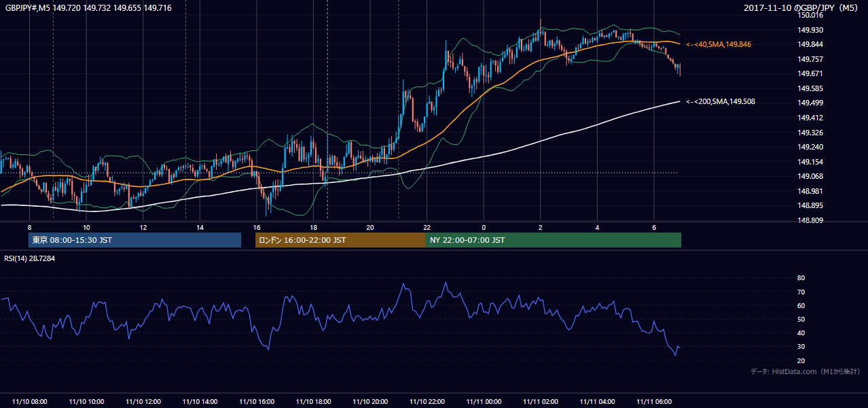Click the 11/10 18:00 time label
Screen dimensions: 868x408
tap(313, 402)
